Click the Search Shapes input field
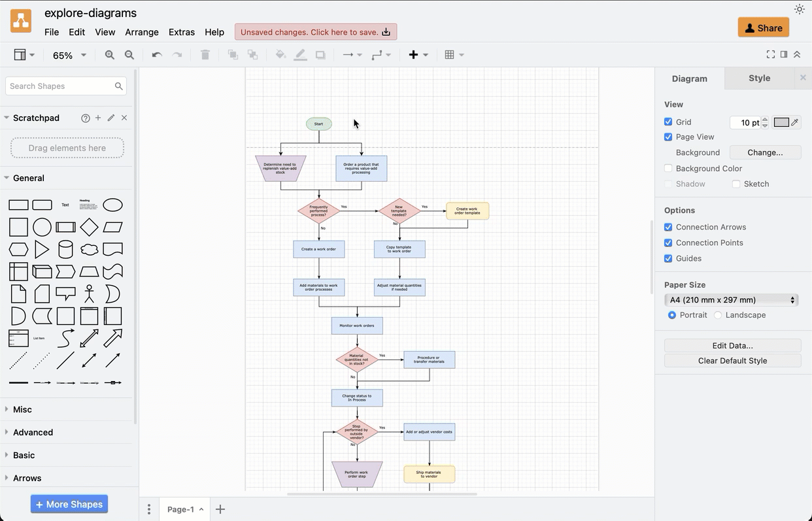 [x=59, y=86]
